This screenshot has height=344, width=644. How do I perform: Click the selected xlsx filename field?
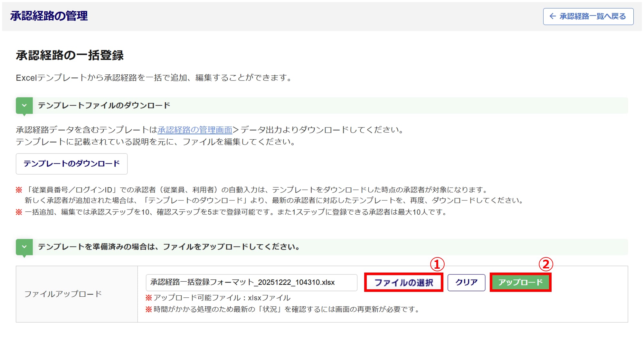coord(251,283)
